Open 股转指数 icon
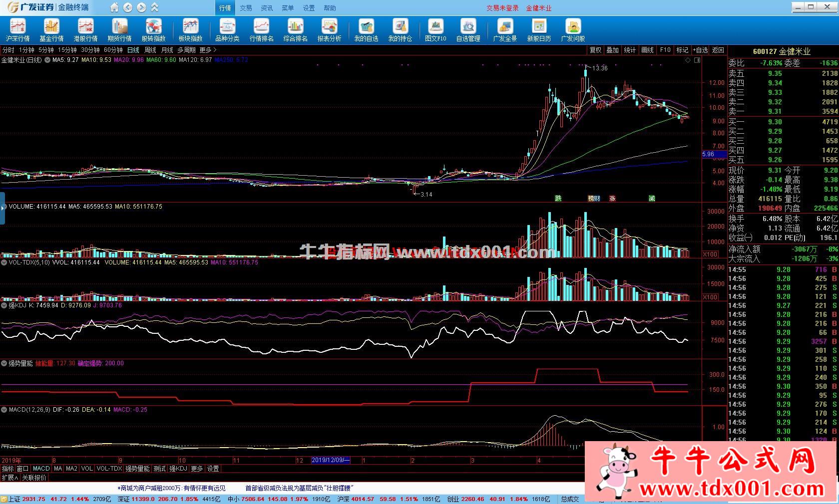Viewport: 839px width, 504px height. tap(153, 30)
